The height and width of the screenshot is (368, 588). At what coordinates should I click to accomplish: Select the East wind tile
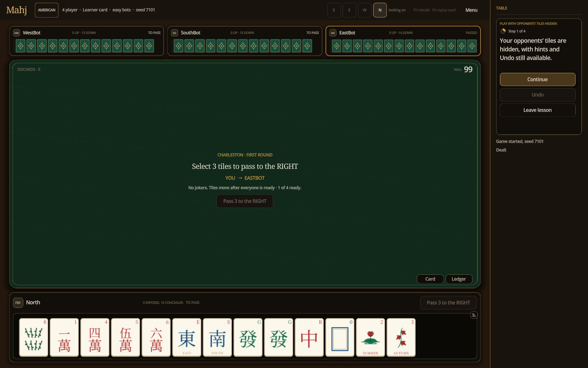click(x=187, y=337)
